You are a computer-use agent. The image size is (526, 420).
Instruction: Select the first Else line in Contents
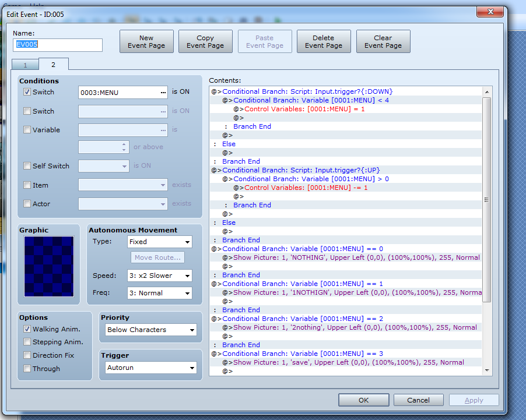346,144
